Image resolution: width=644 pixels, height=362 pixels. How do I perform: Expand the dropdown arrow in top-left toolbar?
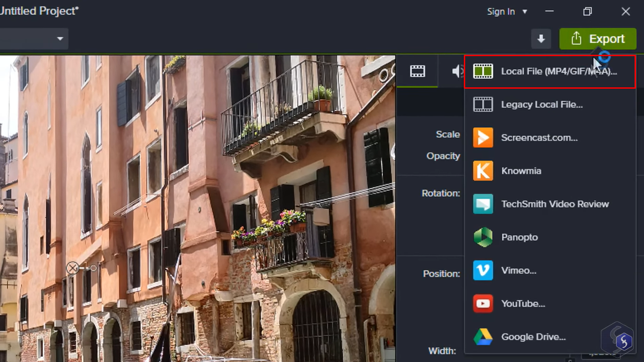tap(60, 39)
